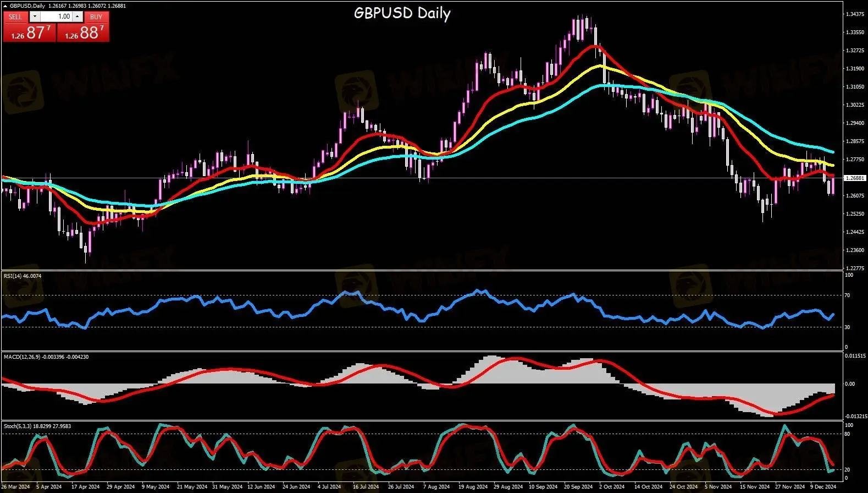This screenshot has width=868, height=493.
Task: Increase lot volume with up arrow
Action: pos(78,17)
